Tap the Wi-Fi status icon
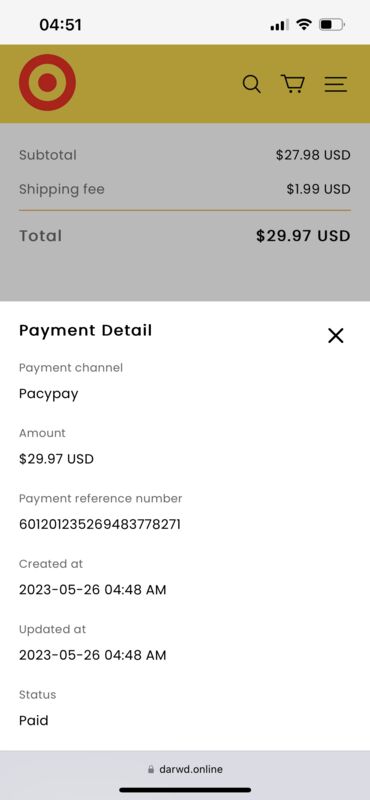 (304, 24)
